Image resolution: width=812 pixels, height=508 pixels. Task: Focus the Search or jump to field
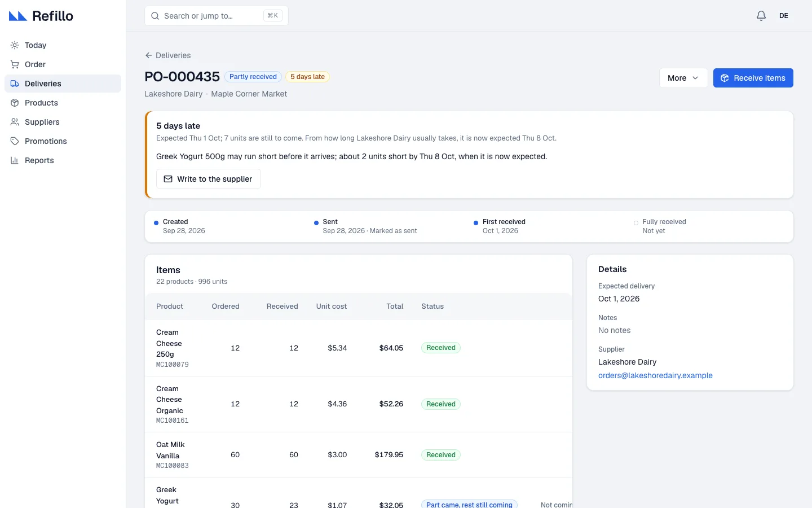click(217, 16)
